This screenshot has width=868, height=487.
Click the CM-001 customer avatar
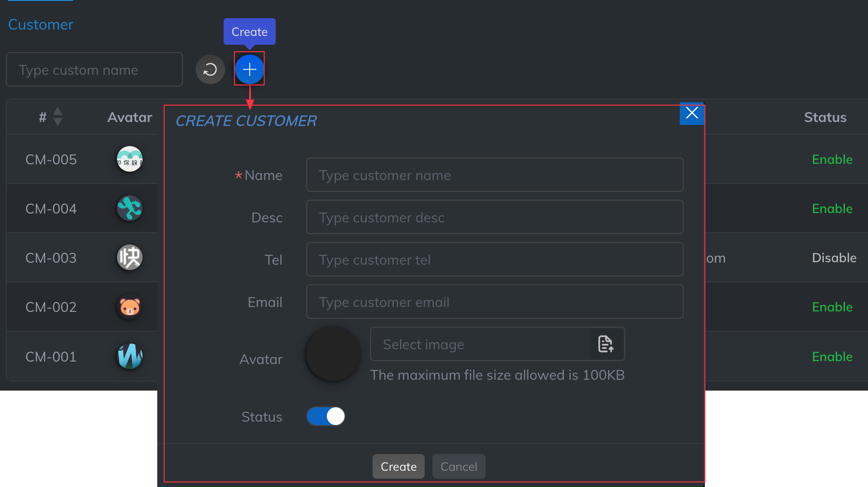[x=130, y=356]
